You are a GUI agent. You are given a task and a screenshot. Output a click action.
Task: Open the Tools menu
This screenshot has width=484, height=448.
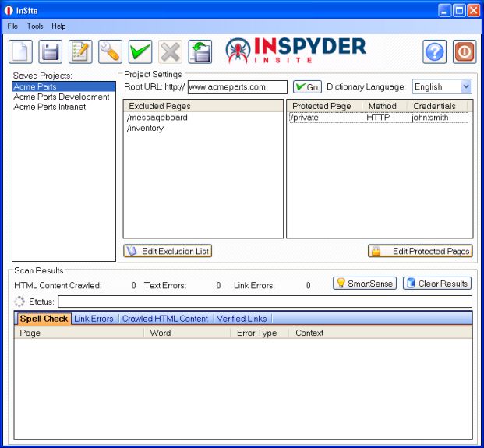click(x=35, y=26)
